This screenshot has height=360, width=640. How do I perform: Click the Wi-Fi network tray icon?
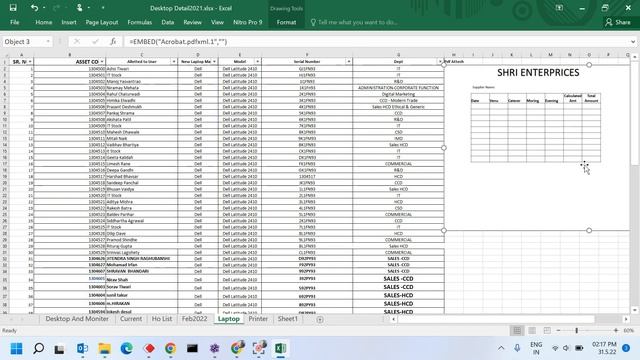click(x=555, y=348)
